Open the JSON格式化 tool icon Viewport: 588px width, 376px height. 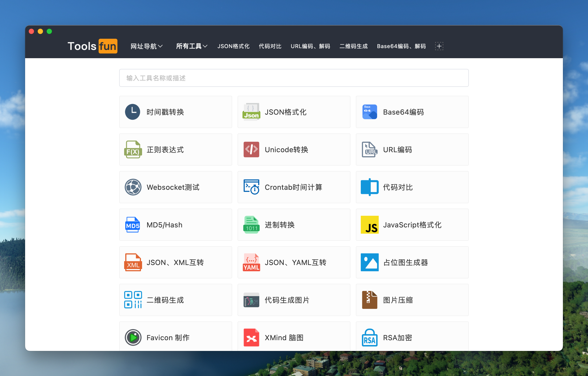[251, 112]
